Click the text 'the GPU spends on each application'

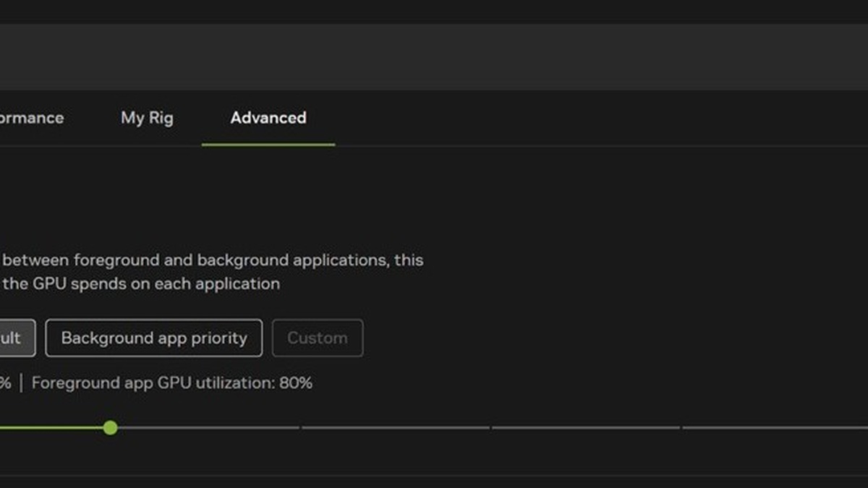coord(142,284)
